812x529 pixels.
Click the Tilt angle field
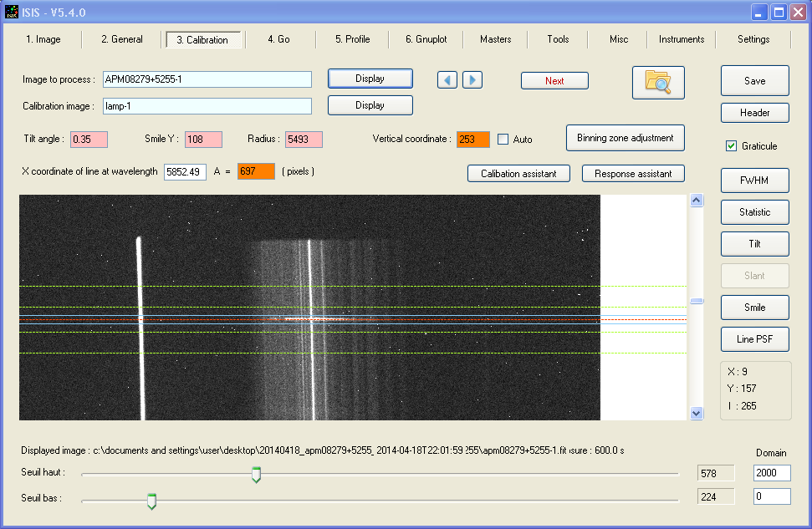click(x=89, y=140)
